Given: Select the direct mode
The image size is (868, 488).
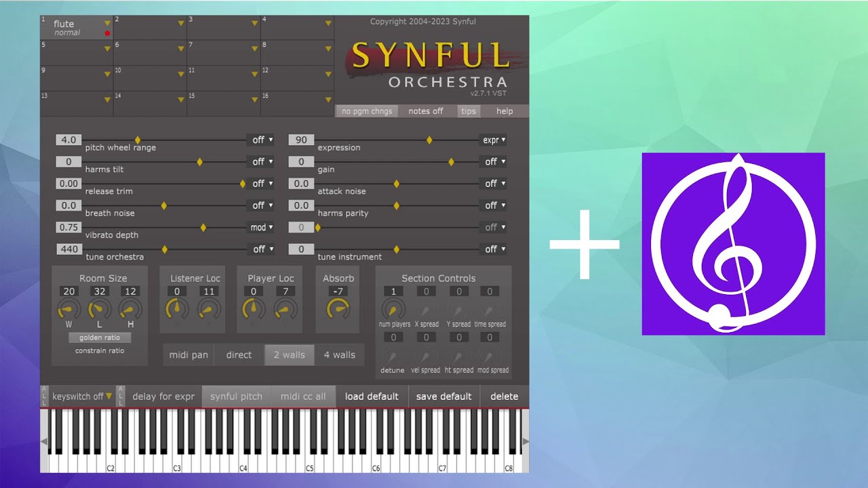Looking at the screenshot, I should (x=239, y=354).
